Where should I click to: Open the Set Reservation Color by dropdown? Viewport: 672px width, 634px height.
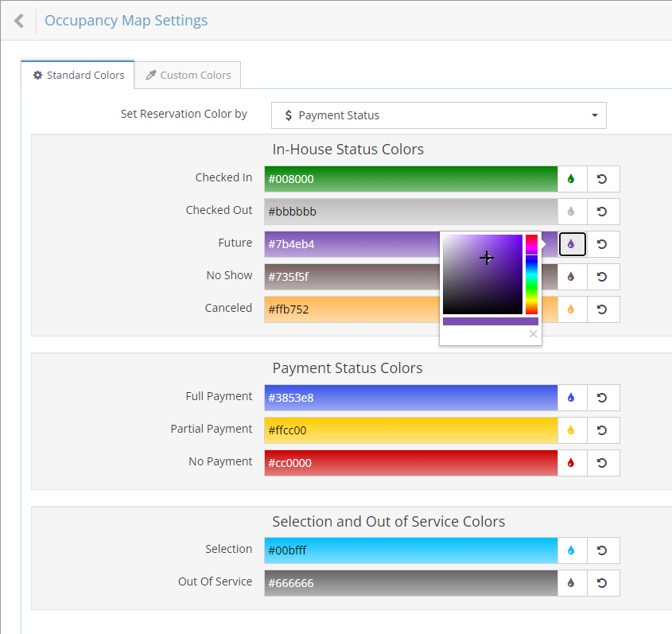pos(438,115)
